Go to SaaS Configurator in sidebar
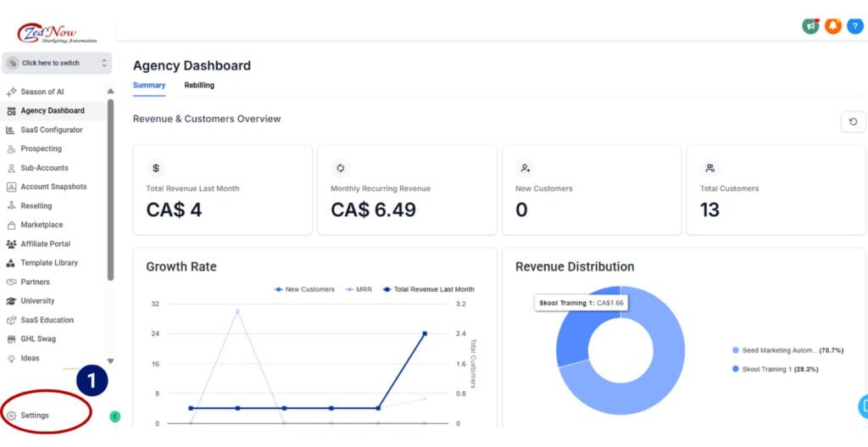Screen dimensions: 868x447 pyautogui.click(x=51, y=130)
